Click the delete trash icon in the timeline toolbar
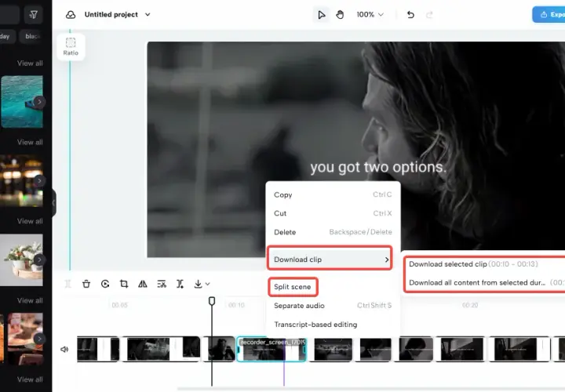This screenshot has height=392, width=565. [x=86, y=284]
